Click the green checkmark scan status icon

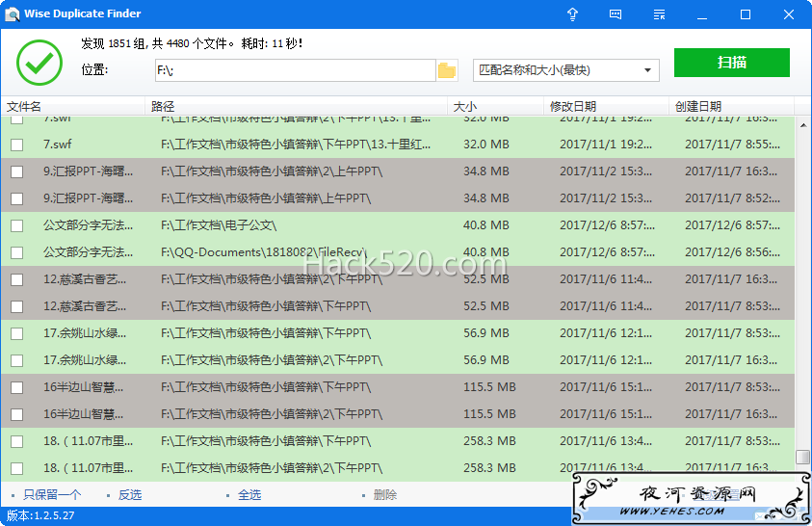coord(39,63)
